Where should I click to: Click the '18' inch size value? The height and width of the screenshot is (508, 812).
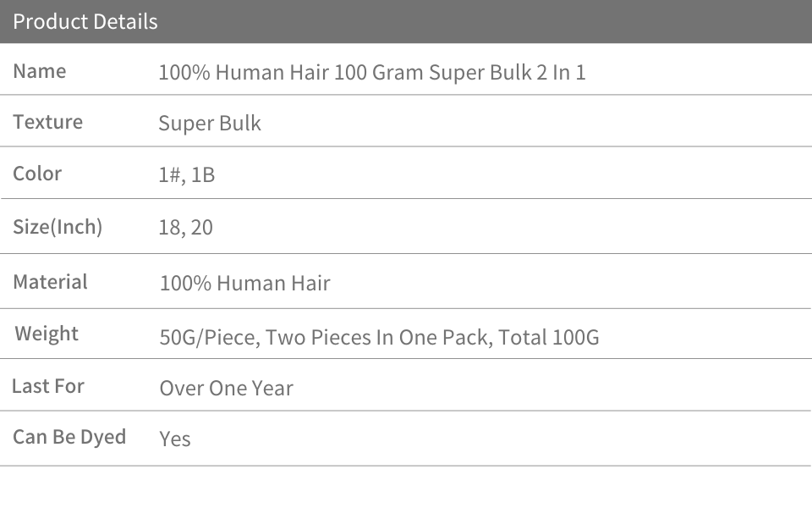click(x=168, y=228)
